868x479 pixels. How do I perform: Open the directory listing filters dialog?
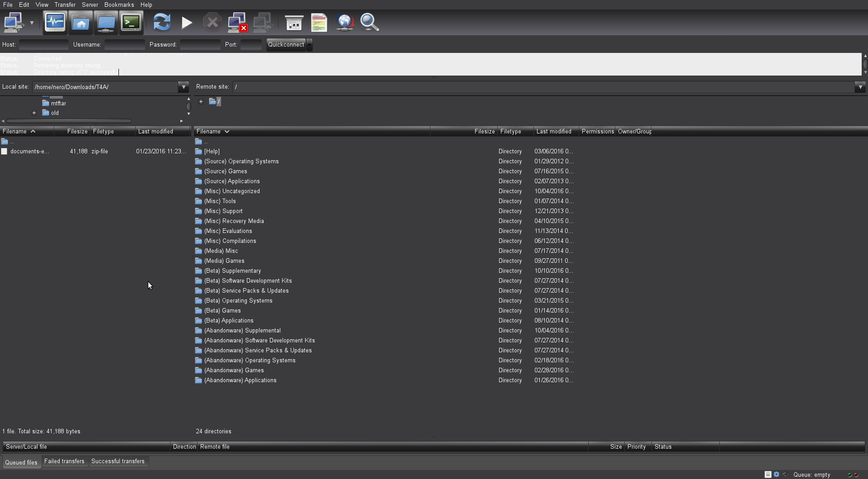pos(294,22)
